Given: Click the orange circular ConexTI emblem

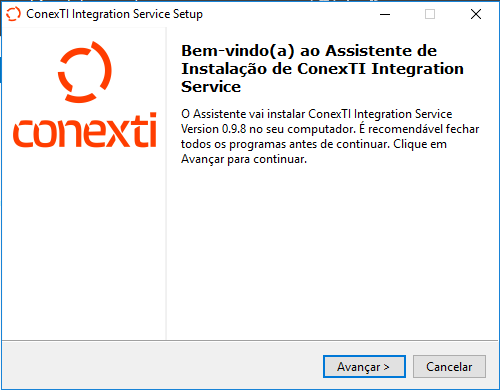Looking at the screenshot, I should (x=85, y=72).
